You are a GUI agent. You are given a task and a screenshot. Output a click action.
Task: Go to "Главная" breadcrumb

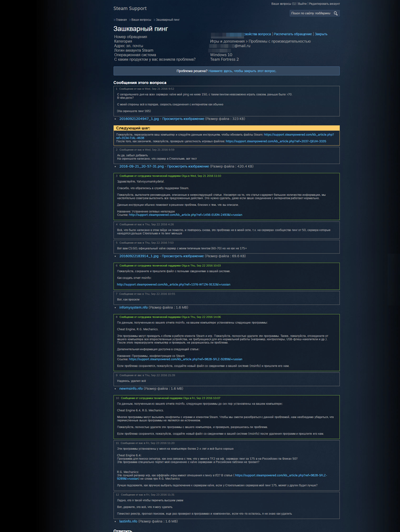pos(121,20)
